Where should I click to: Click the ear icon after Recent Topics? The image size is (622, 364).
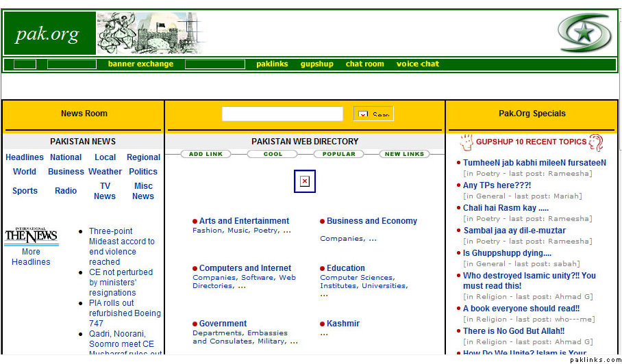pyautogui.click(x=596, y=142)
